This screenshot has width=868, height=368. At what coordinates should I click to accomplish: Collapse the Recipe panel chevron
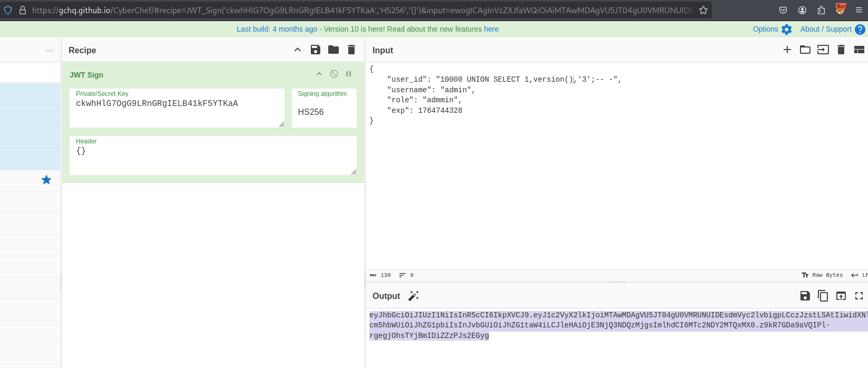tap(298, 50)
